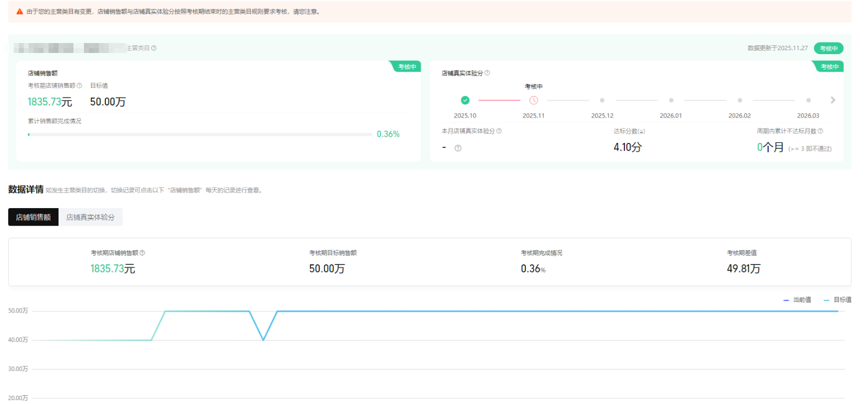Toggle the 当前值 legend series
The image size is (868, 404).
click(x=797, y=300)
